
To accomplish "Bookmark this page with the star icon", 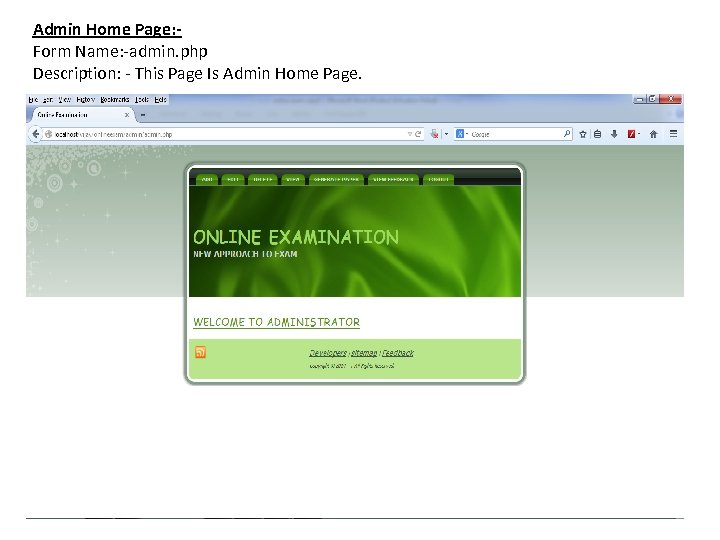I will [x=583, y=134].
